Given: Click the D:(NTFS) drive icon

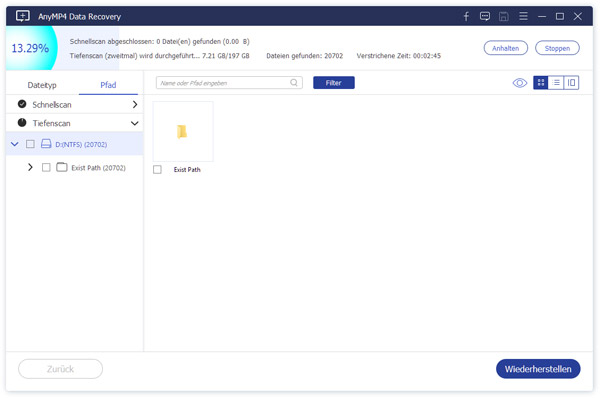Looking at the screenshot, I should pyautogui.click(x=46, y=144).
